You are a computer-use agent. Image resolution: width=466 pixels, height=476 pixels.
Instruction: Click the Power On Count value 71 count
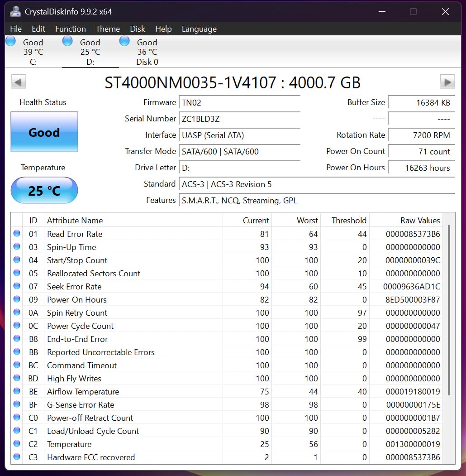[421, 151]
